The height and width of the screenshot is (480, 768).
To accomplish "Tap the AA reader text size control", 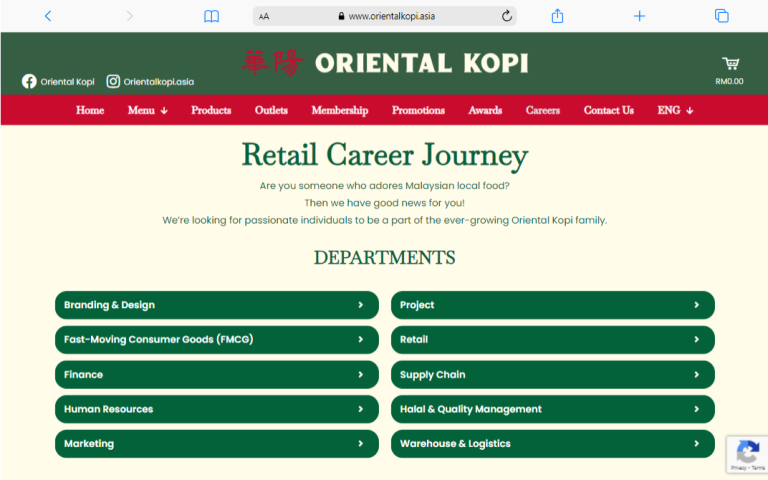I will 264,17.
